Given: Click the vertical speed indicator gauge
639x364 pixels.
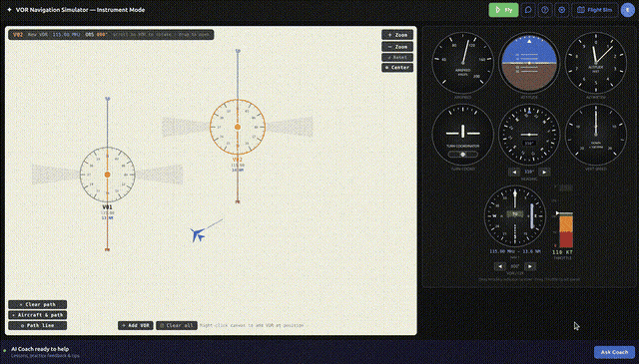Looking at the screenshot, I should 596,135.
